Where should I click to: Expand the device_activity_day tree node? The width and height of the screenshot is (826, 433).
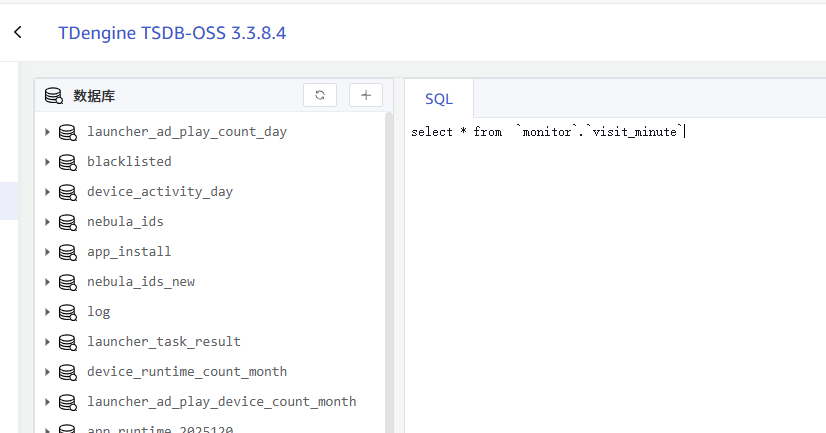pyautogui.click(x=47, y=192)
